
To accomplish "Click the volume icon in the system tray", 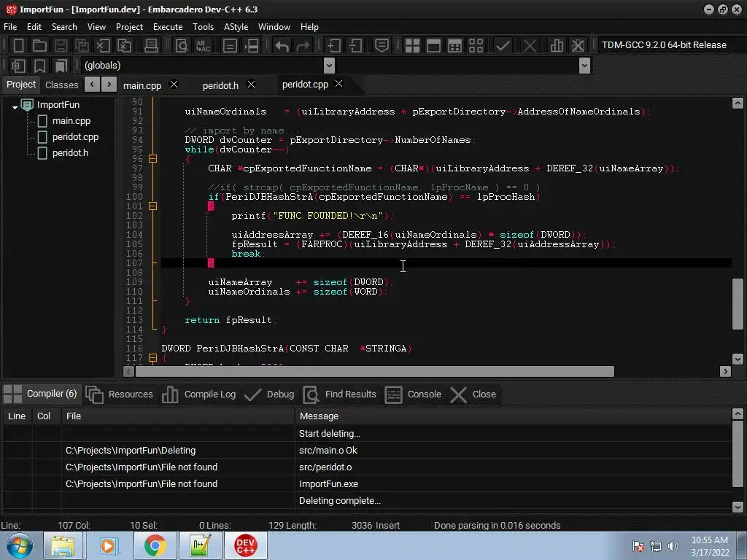I will (673, 546).
